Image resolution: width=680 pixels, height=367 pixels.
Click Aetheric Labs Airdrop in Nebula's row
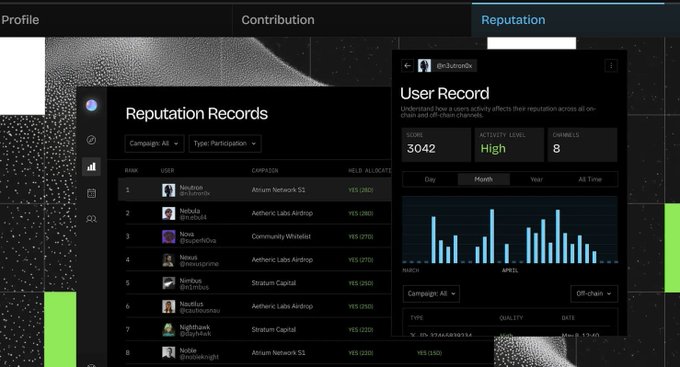pyautogui.click(x=282, y=213)
